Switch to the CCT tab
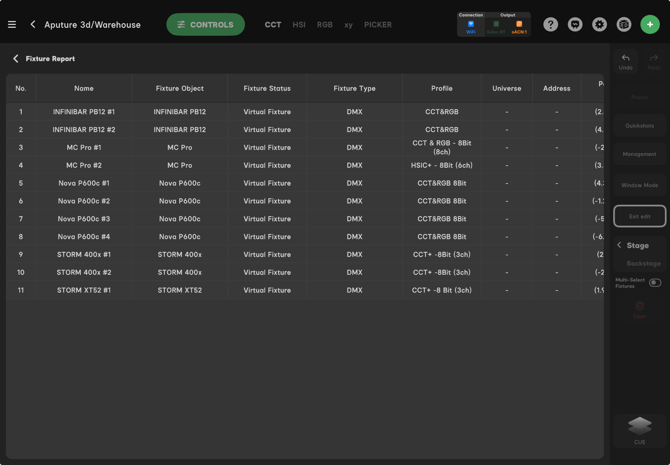Screen dimensions: 670x465 tap(273, 25)
